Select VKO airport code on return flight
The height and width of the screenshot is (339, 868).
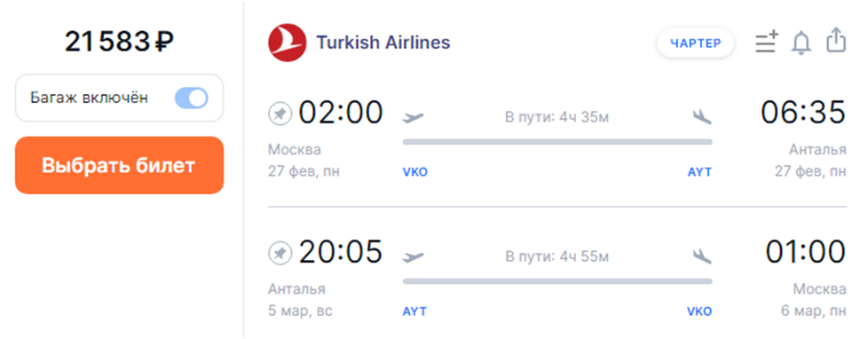(699, 311)
